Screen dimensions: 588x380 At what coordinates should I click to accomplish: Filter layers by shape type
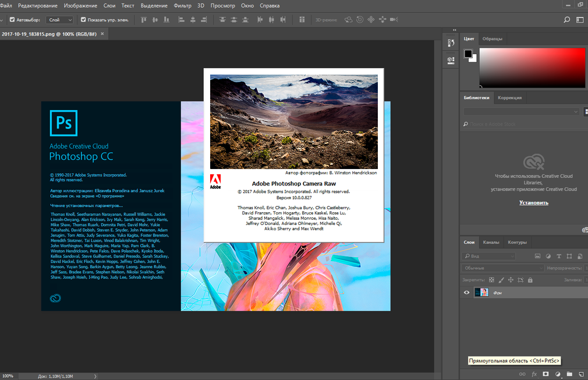coord(569,256)
